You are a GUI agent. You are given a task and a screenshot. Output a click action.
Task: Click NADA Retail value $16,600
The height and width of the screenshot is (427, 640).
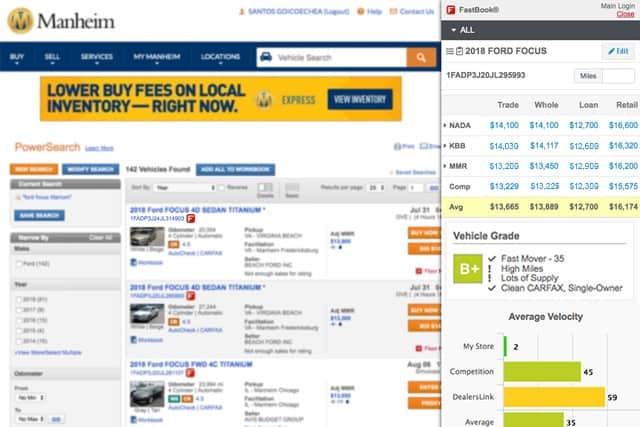pos(623,125)
